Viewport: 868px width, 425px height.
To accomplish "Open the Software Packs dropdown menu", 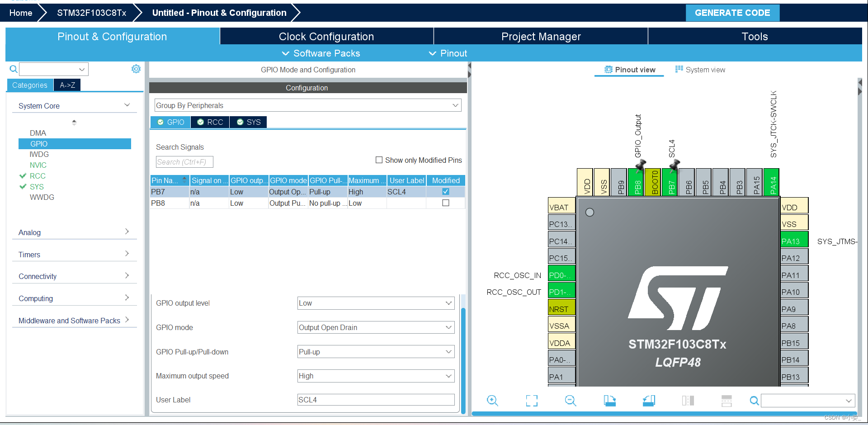I will pyautogui.click(x=321, y=53).
